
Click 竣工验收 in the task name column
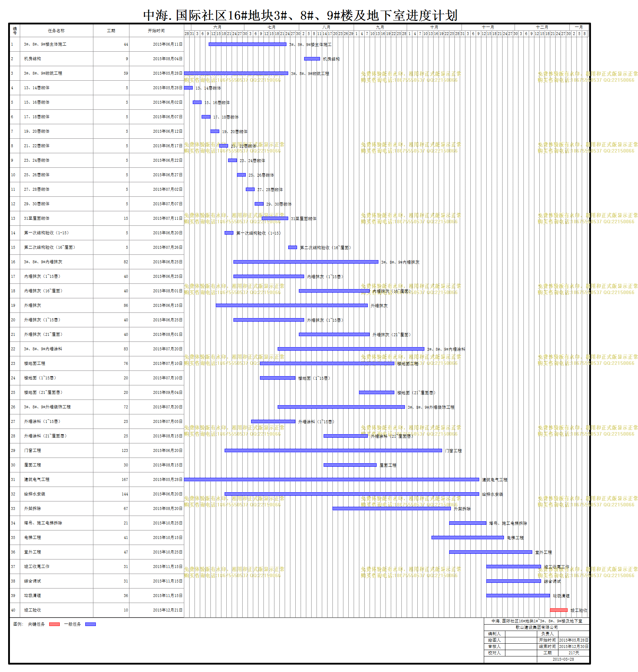tap(33, 610)
